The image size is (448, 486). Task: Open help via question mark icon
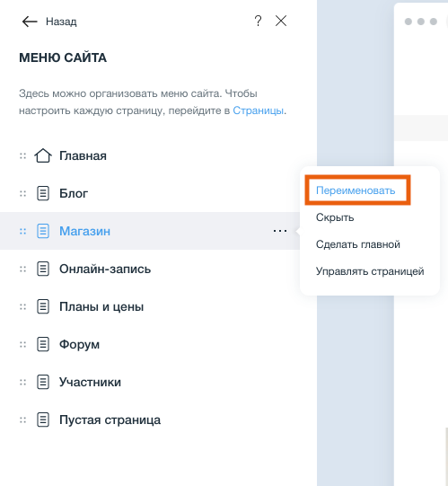pyautogui.click(x=258, y=21)
